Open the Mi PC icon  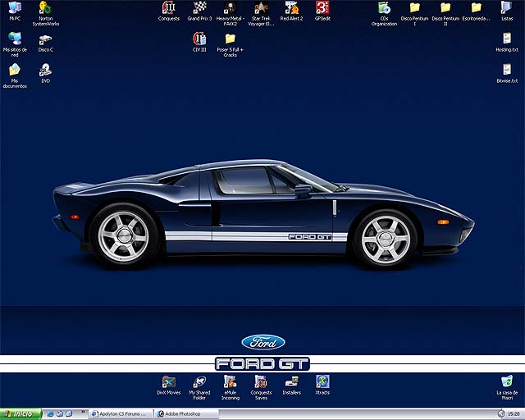[15, 8]
